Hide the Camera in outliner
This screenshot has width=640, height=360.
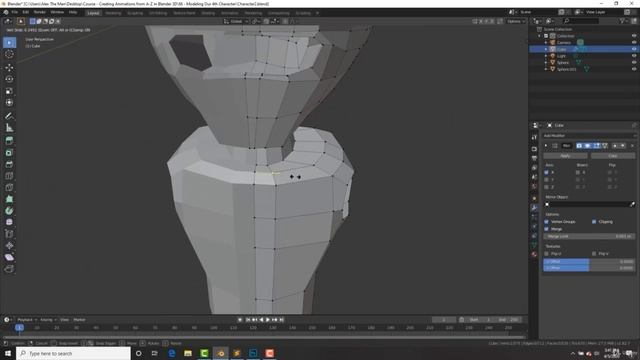pyautogui.click(x=634, y=42)
